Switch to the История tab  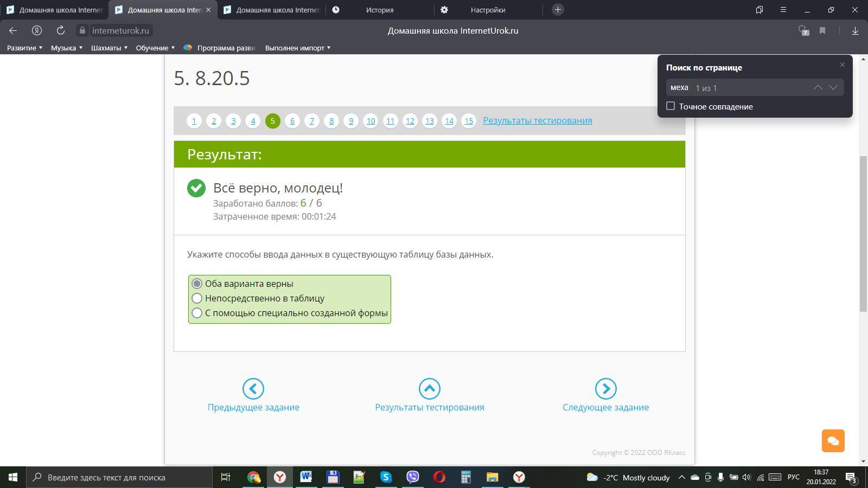(380, 10)
